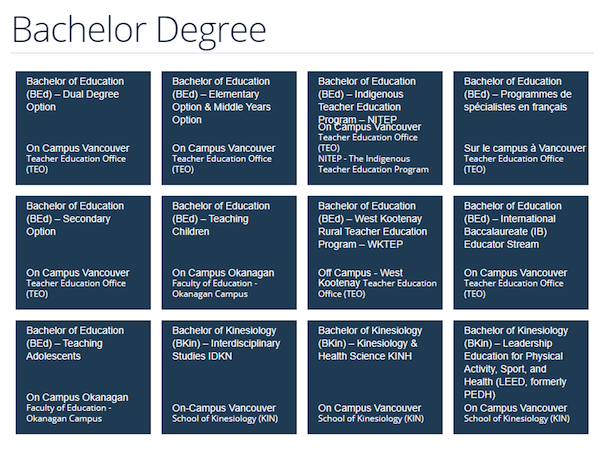The image size is (600, 457).
Task: Open the BEd Teaching Adolescents tile
Action: (x=83, y=377)
